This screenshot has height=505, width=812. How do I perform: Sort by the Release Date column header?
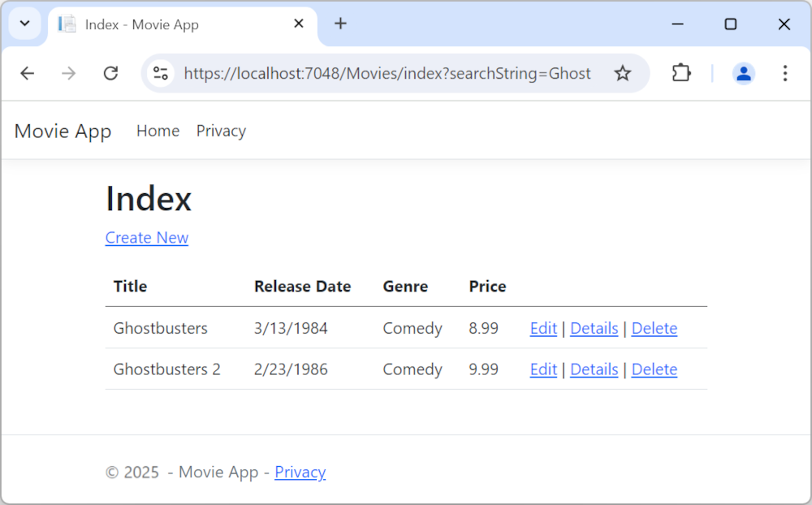pyautogui.click(x=302, y=287)
